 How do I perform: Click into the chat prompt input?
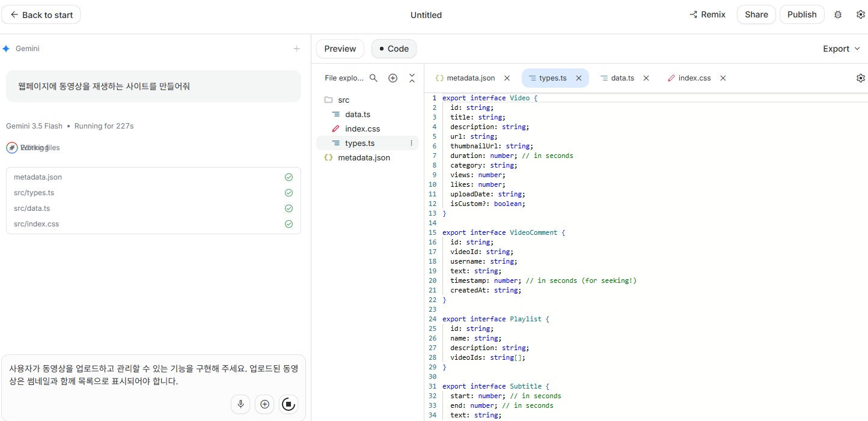click(x=153, y=375)
